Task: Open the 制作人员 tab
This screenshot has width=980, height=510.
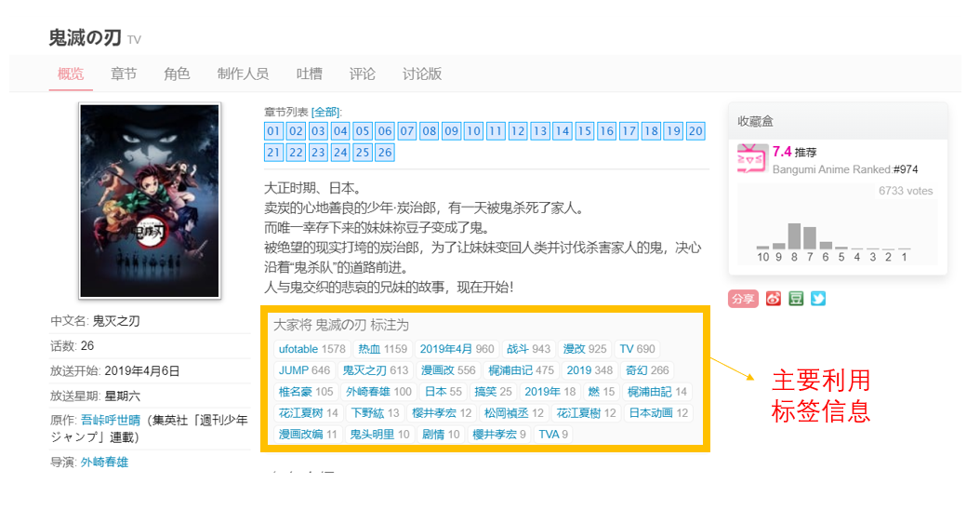Action: [243, 74]
